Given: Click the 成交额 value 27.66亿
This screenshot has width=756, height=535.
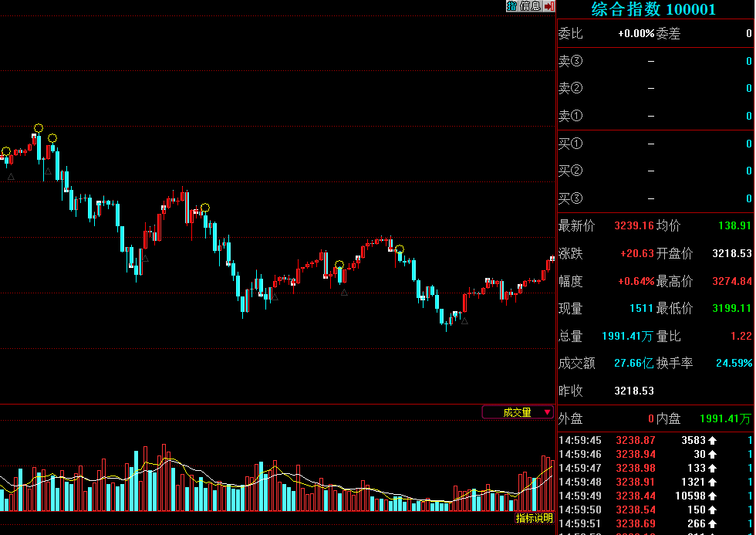Looking at the screenshot, I should tap(634, 364).
